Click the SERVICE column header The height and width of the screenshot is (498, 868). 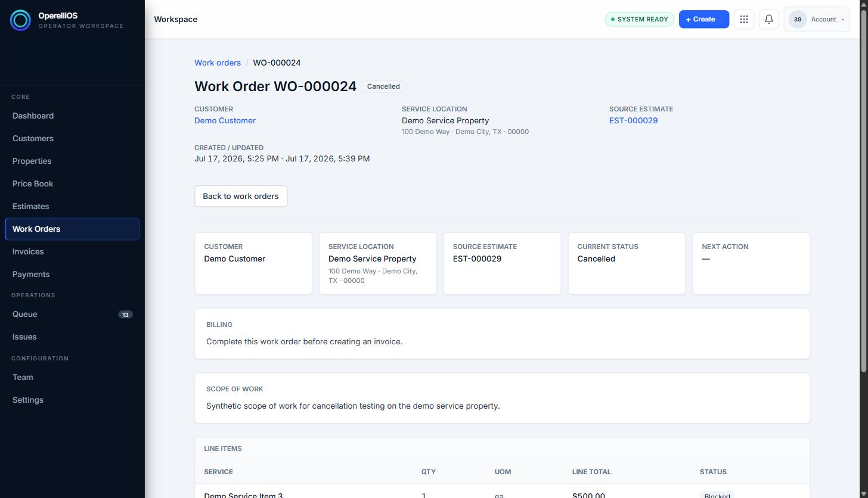click(218, 472)
